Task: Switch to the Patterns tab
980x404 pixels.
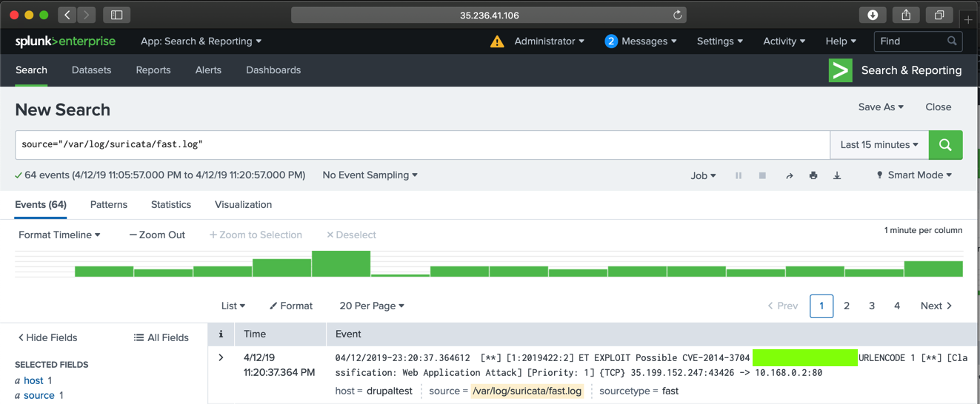Action: point(109,205)
